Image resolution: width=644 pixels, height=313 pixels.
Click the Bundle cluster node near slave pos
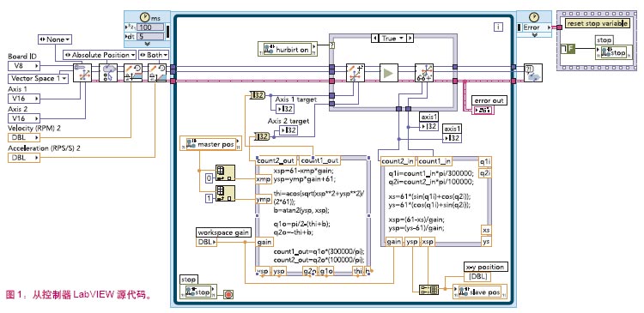pyautogui.click(x=428, y=290)
